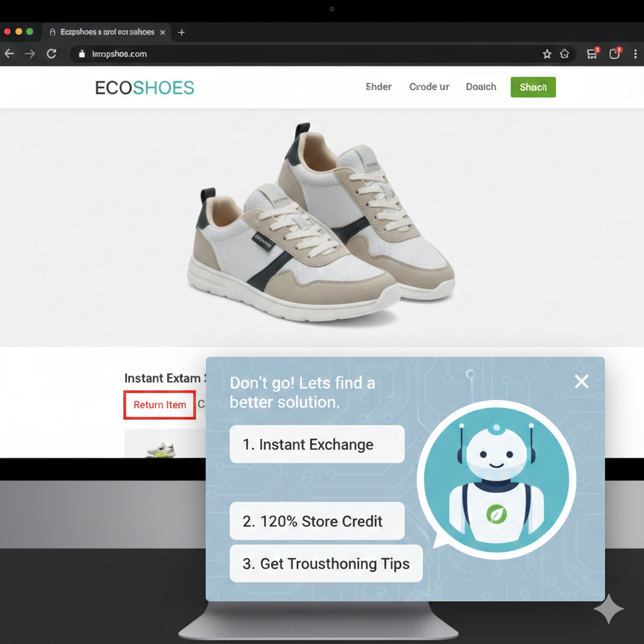Open the Shder nav link
The width and height of the screenshot is (644, 644).
pos(379,87)
